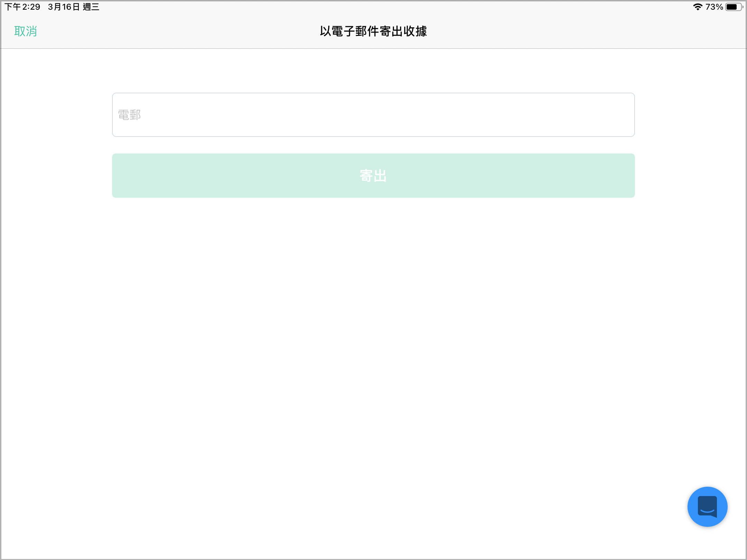Tap the 下午 2:29 clock
This screenshot has height=560, width=747.
(x=22, y=7)
